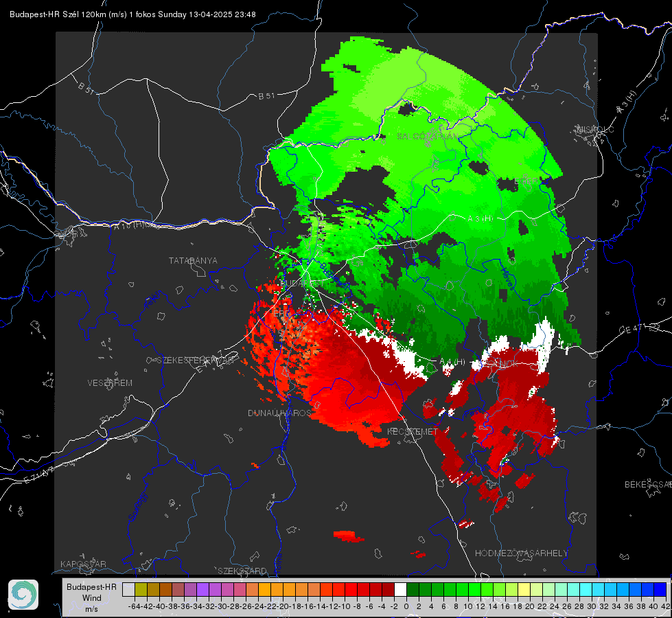Click the left 'B 51' road label

(86, 88)
